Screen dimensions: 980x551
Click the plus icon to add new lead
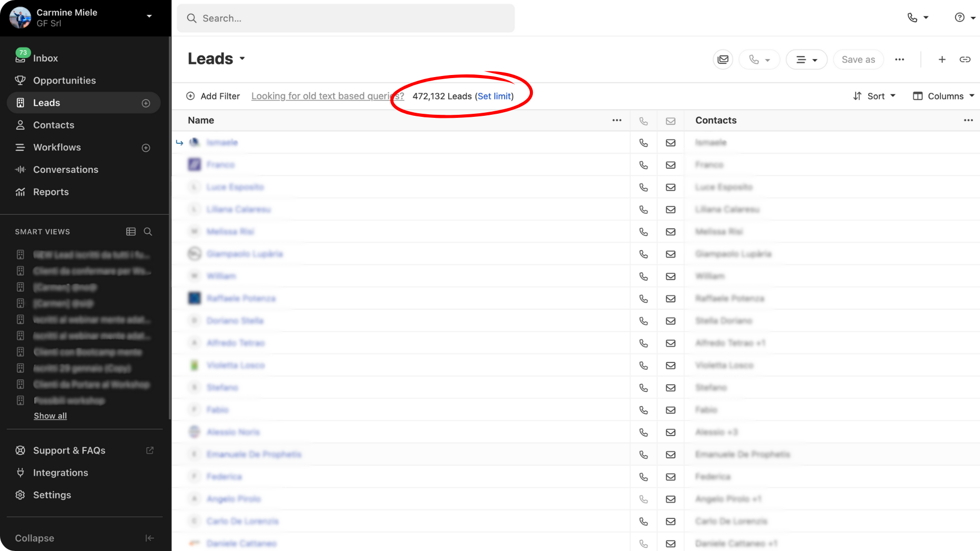tap(942, 60)
